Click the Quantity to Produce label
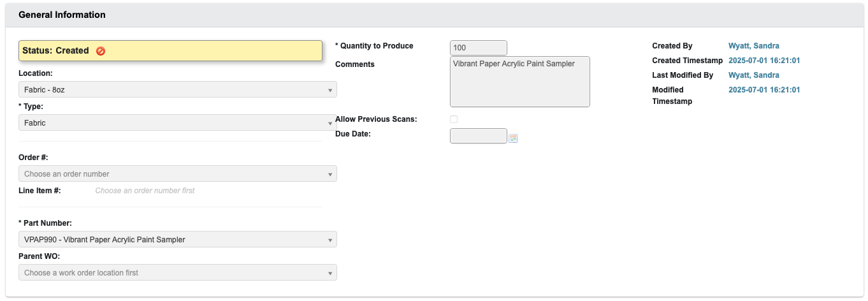The width and height of the screenshot is (868, 301). coord(374,46)
